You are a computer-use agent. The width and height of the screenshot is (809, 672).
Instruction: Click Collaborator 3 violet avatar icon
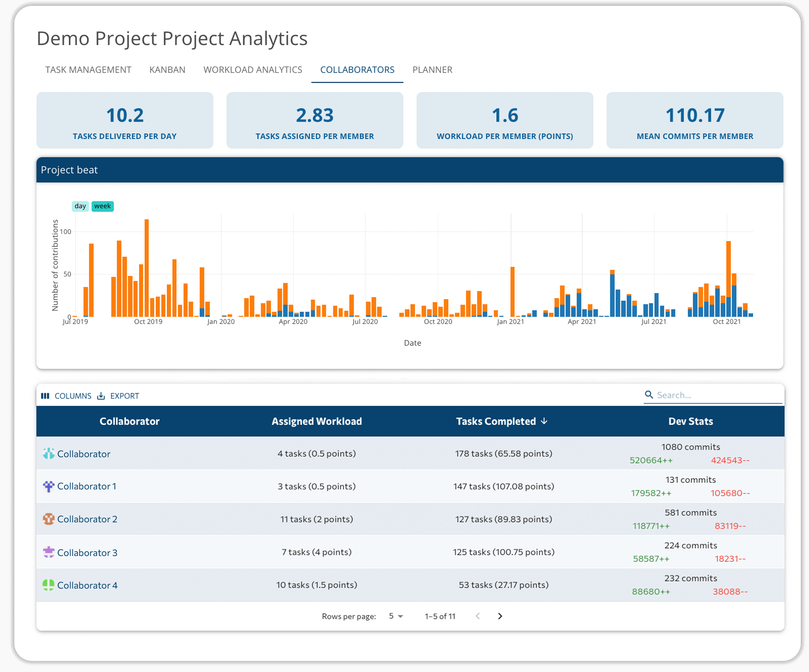(x=49, y=552)
